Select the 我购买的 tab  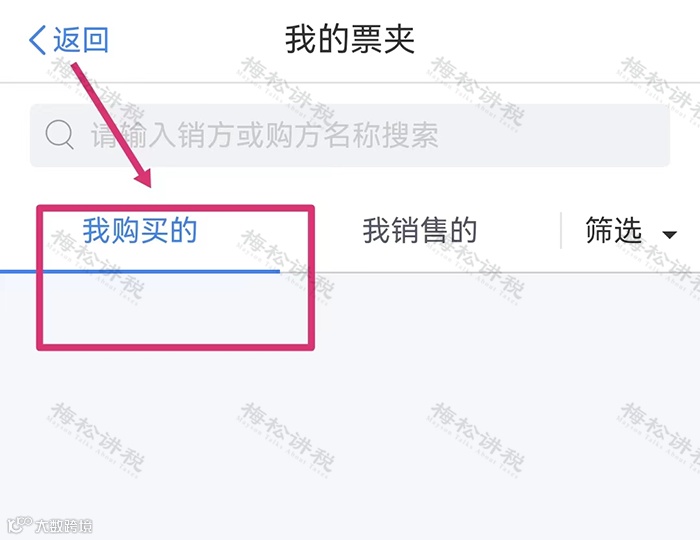[140, 230]
